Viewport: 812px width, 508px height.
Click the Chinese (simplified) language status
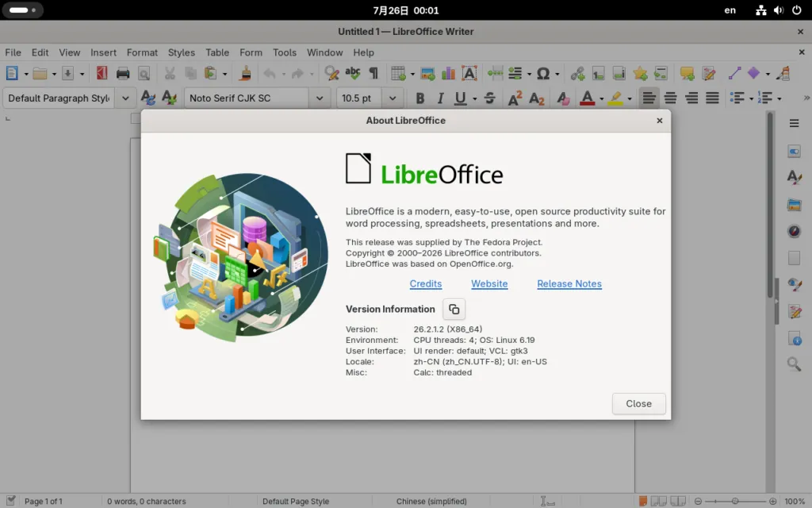[x=431, y=502]
